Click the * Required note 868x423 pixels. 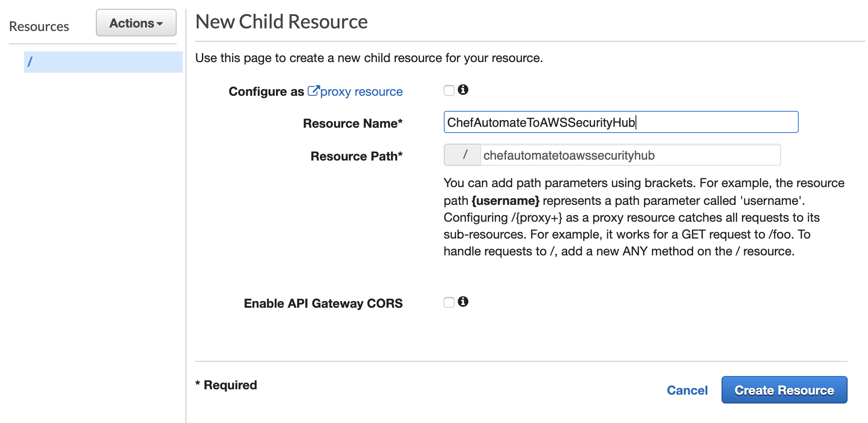coord(226,385)
